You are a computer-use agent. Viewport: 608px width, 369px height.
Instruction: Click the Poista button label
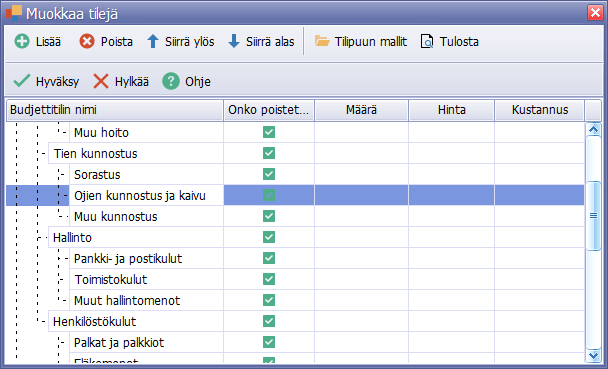click(117, 41)
